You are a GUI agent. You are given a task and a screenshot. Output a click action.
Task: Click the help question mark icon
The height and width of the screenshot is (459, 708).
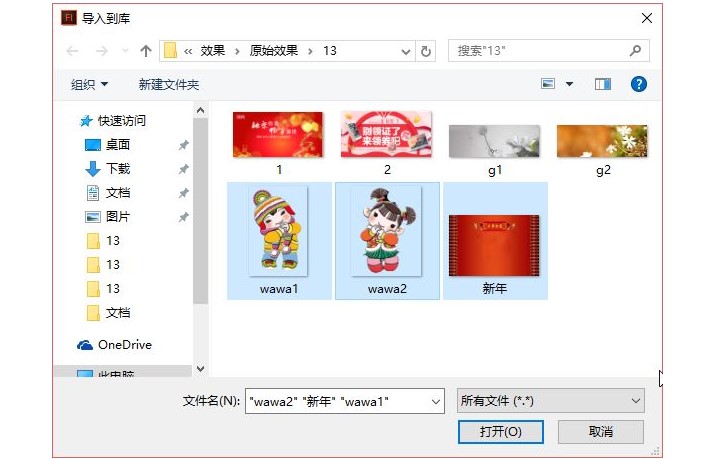[x=639, y=85]
